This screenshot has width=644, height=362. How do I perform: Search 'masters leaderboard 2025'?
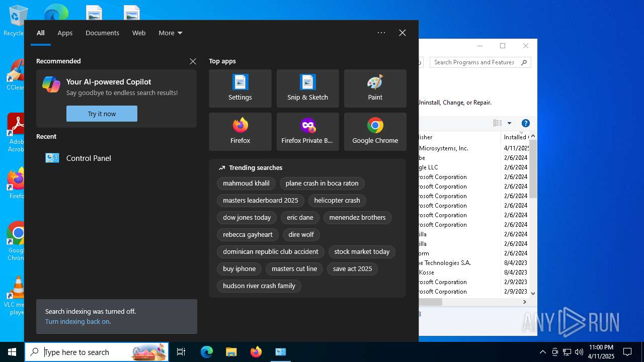tap(261, 201)
